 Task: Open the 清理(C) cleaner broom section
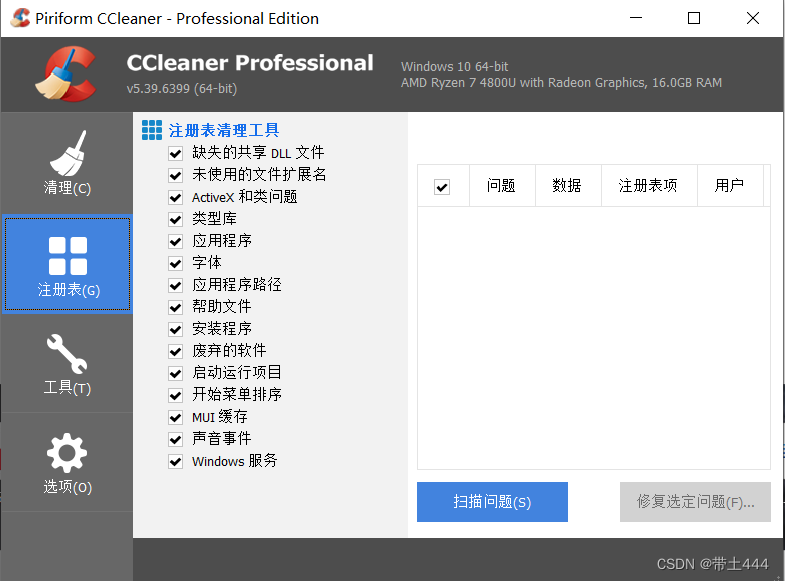point(67,163)
